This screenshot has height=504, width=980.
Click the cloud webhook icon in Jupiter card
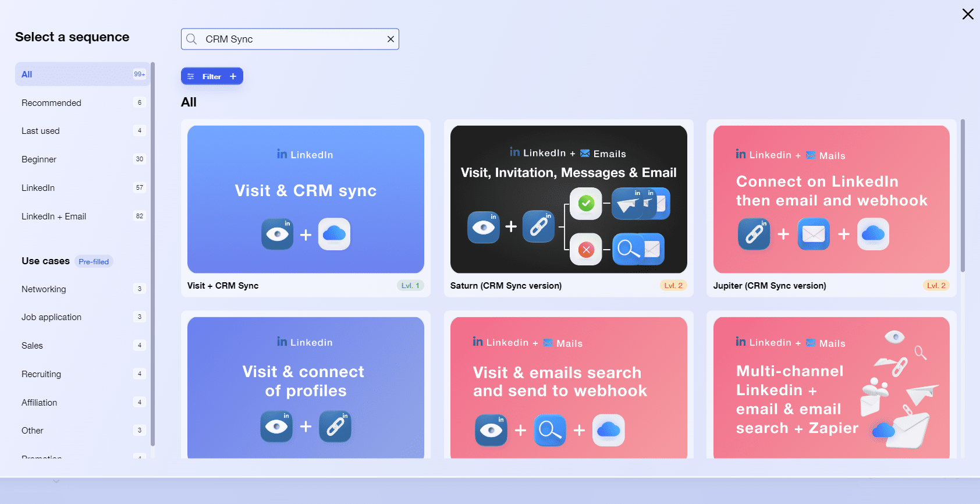click(873, 234)
